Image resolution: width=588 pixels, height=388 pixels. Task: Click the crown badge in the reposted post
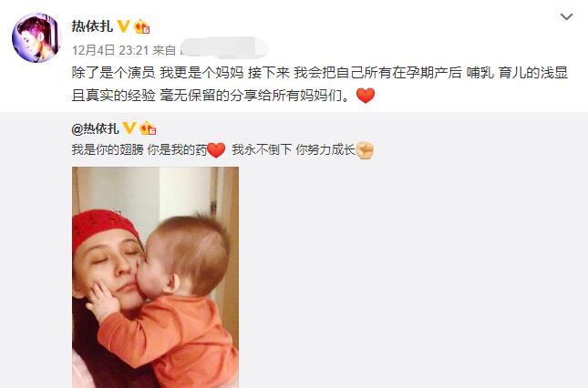coord(148,128)
